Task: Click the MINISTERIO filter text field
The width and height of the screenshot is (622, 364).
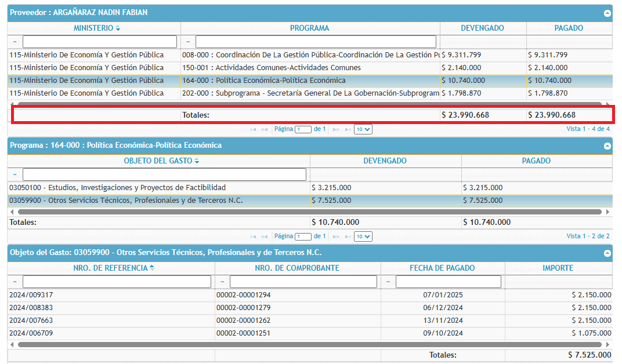Action: pyautogui.click(x=99, y=42)
